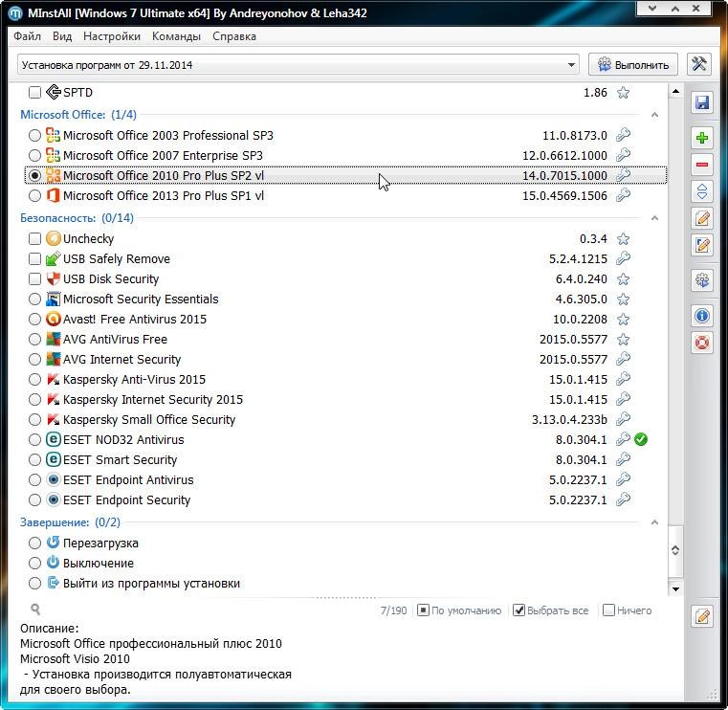Click the sidebar pencil edit icon under the move arrows
The width and height of the screenshot is (728, 710).
point(702,218)
